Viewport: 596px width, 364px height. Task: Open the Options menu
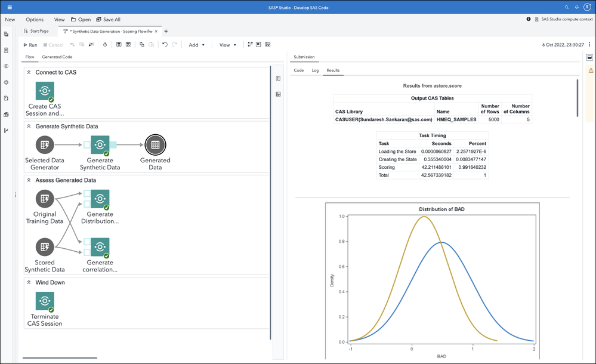tap(35, 20)
